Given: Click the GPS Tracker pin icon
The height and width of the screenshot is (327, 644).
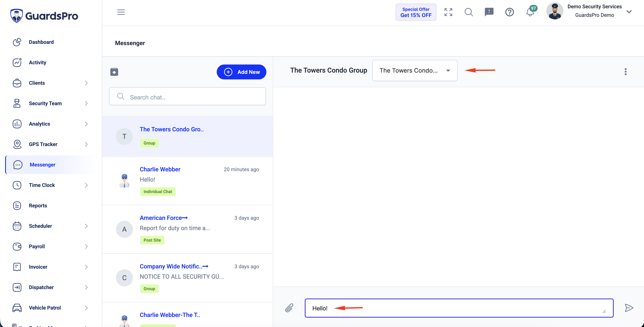Looking at the screenshot, I should 17,144.
